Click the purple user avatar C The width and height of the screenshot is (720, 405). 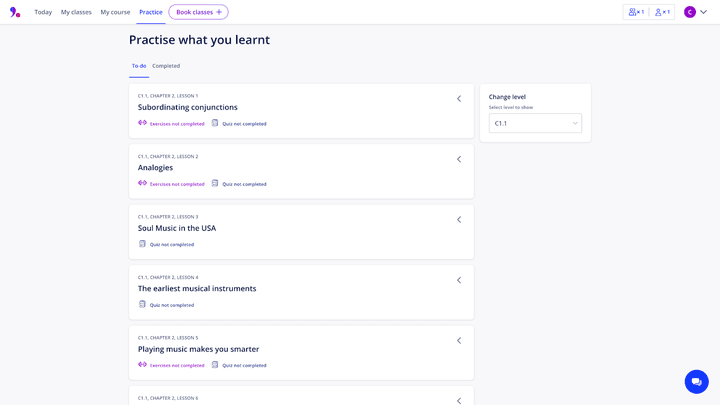point(690,12)
